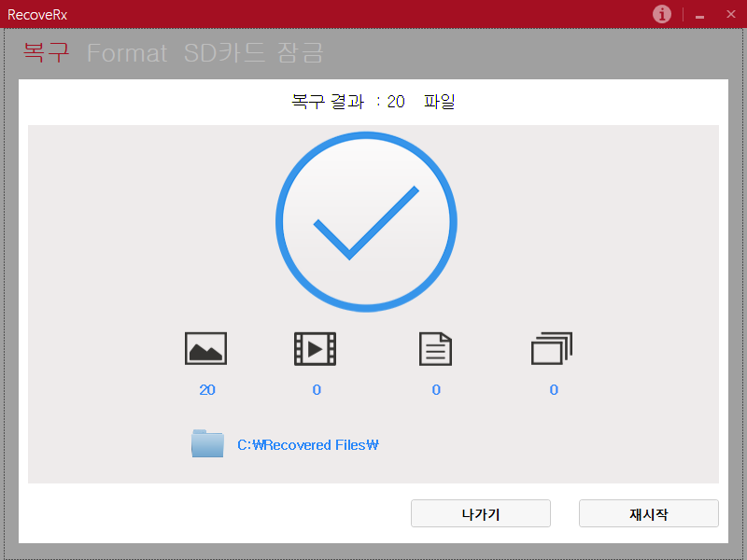This screenshot has height=560, width=747.
Task: Click the document count 0
Action: coord(436,390)
